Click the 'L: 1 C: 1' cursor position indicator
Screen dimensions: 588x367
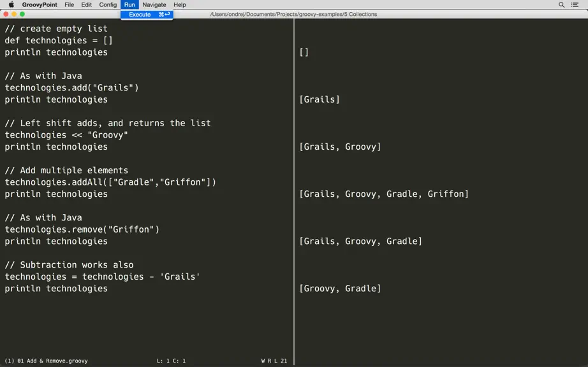[x=171, y=361]
